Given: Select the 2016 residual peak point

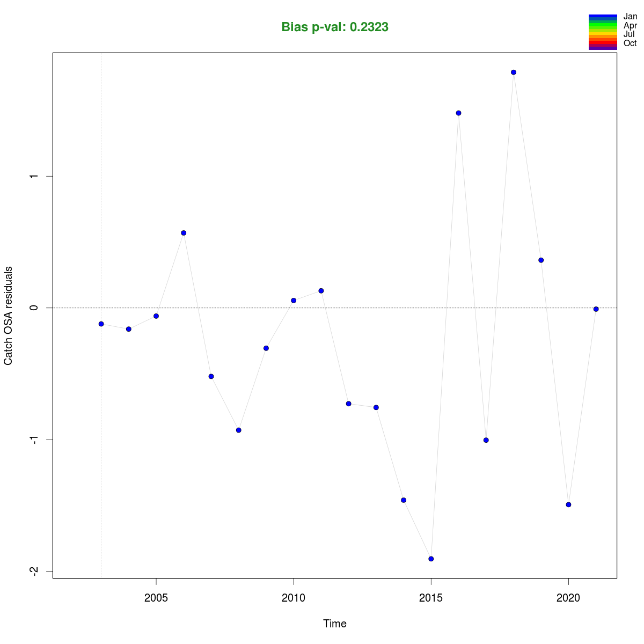Looking at the screenshot, I should pos(458,113).
